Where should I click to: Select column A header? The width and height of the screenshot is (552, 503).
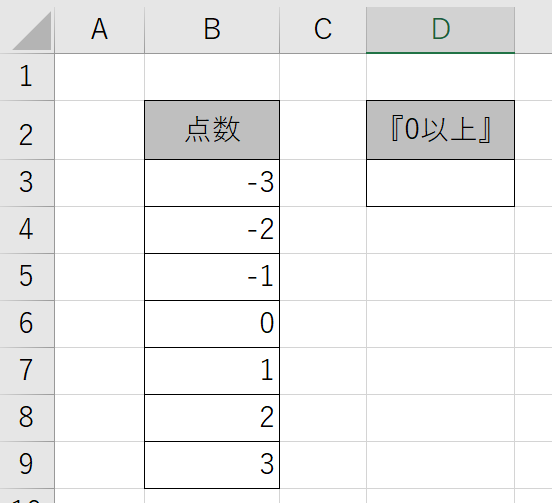click(x=100, y=30)
